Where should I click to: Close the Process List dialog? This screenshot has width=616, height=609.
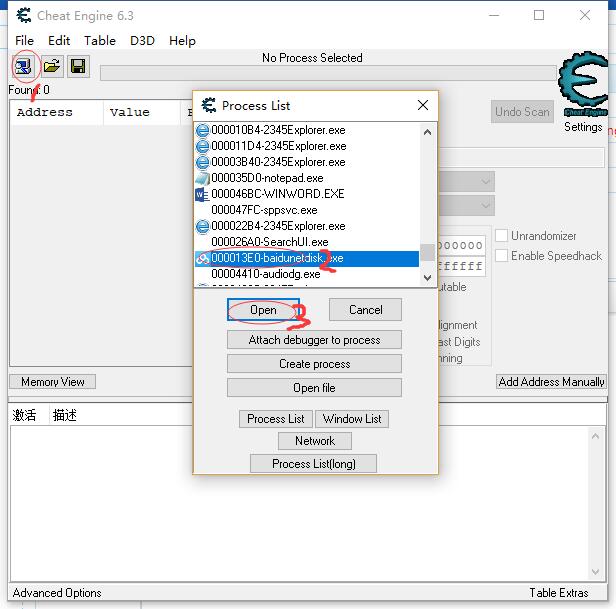coord(422,105)
